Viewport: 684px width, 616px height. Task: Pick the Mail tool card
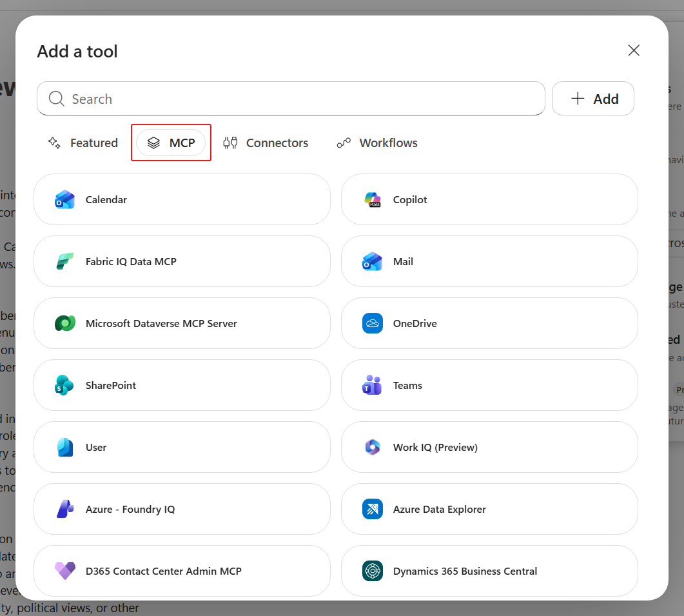(x=489, y=261)
